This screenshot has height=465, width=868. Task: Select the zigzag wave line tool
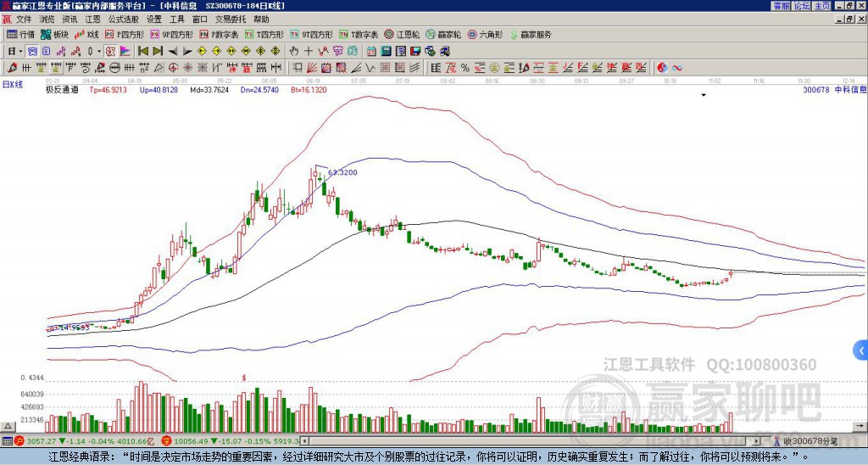coord(370,68)
